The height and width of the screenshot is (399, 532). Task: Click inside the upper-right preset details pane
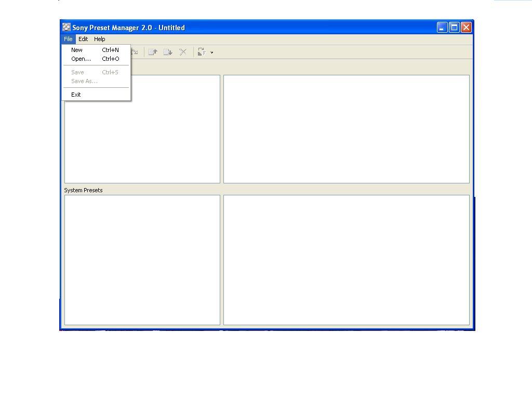coord(345,129)
